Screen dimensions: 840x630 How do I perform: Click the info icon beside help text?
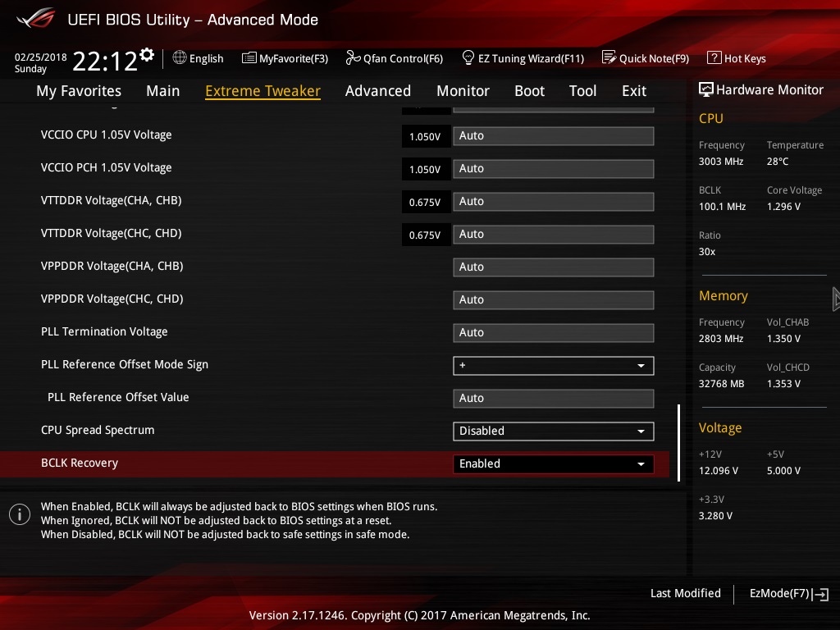(20, 515)
